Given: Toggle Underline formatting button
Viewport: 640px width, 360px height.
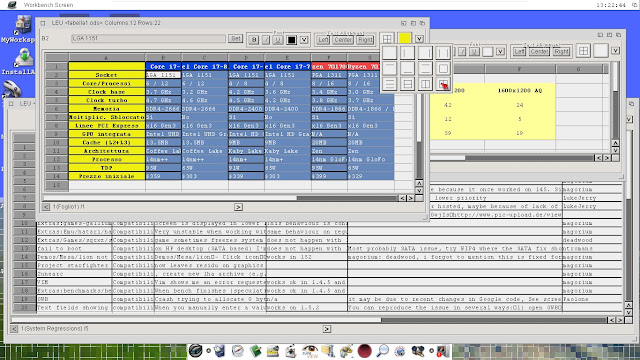Looking at the screenshot, I should 278,40.
